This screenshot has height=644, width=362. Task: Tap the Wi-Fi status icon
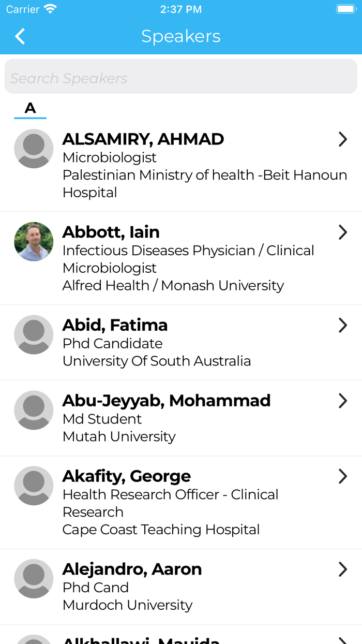(x=50, y=9)
